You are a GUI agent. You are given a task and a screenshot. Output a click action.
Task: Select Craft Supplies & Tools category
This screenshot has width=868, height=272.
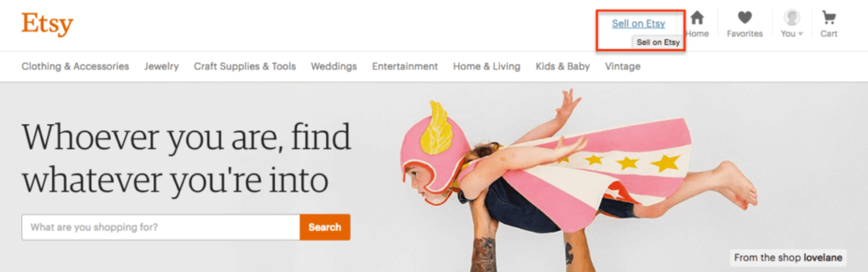point(245,66)
